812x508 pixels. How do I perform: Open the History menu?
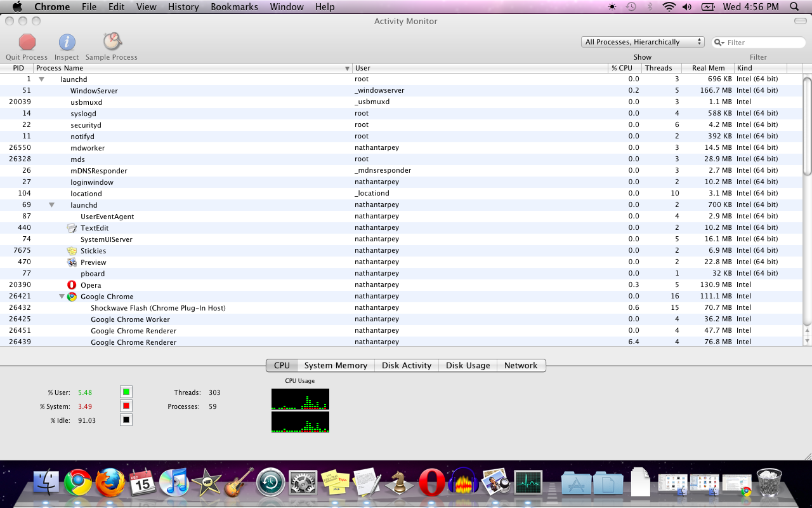point(183,7)
